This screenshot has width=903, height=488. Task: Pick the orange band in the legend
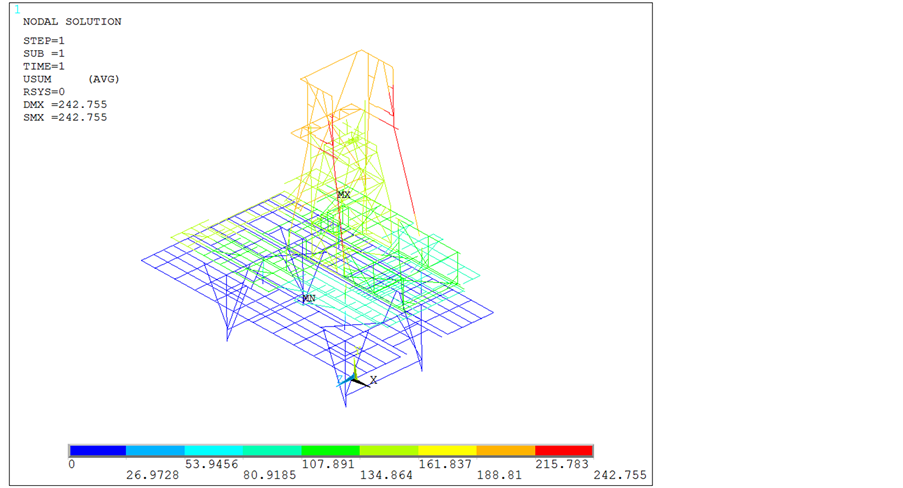(506, 450)
